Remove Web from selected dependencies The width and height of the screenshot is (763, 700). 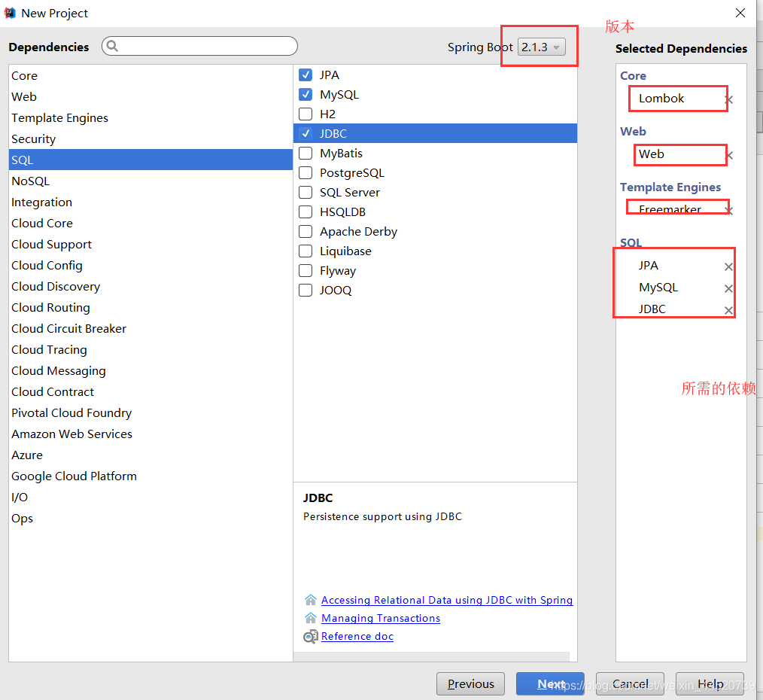[728, 156]
